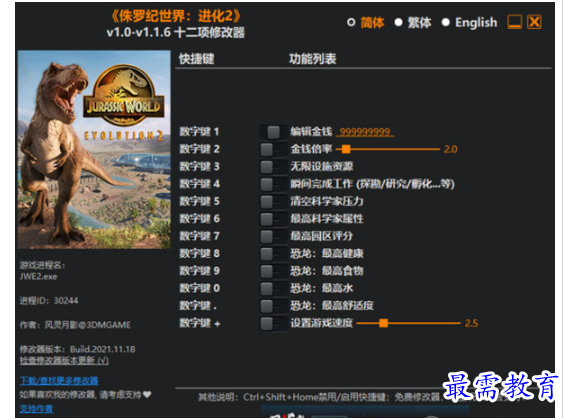Click the 数字键 6 hotkey label
This screenshot has width=567, height=418.
(200, 218)
